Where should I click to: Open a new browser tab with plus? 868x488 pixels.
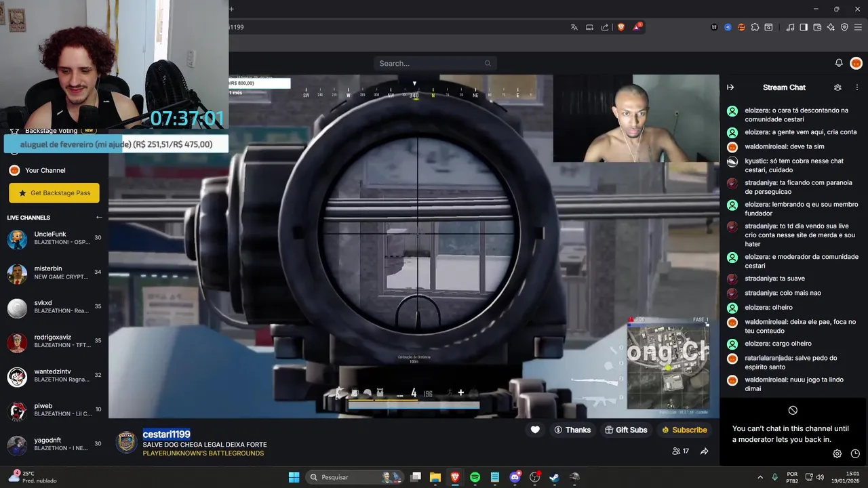point(231,9)
